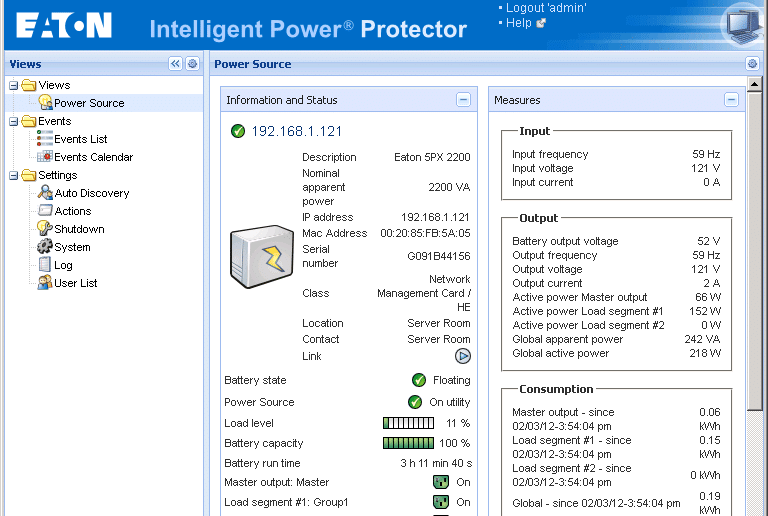The height and width of the screenshot is (516, 768).
Task: Collapse the Settings tree node
Action: click(x=14, y=175)
